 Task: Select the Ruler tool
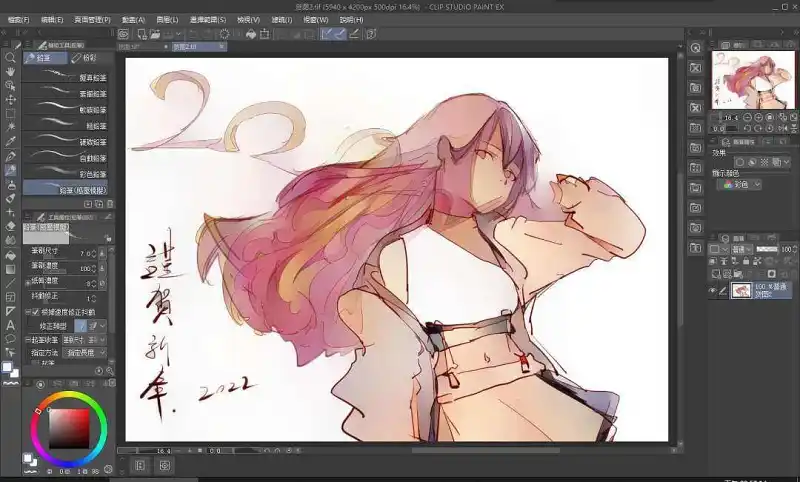10,311
